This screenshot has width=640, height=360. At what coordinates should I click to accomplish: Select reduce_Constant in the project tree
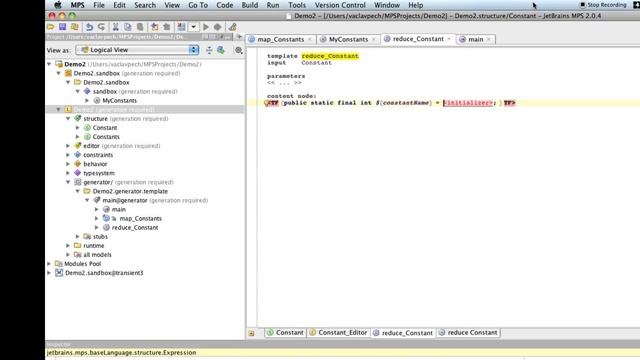coord(135,227)
